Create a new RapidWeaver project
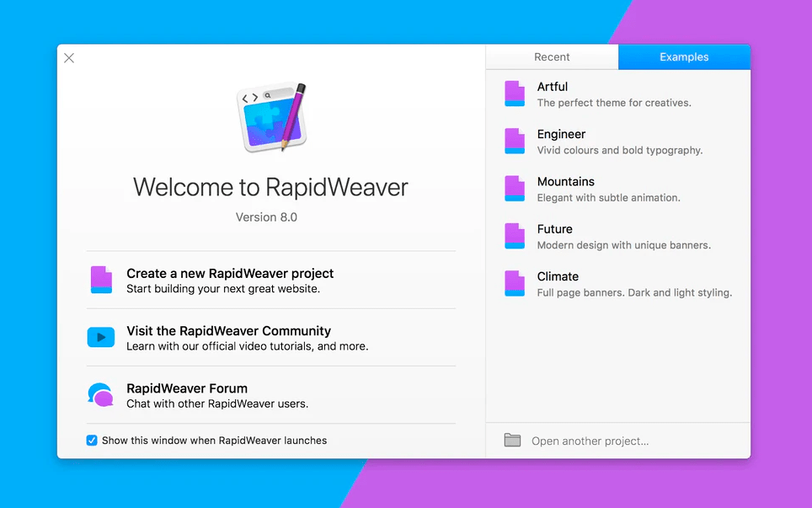 (x=230, y=273)
